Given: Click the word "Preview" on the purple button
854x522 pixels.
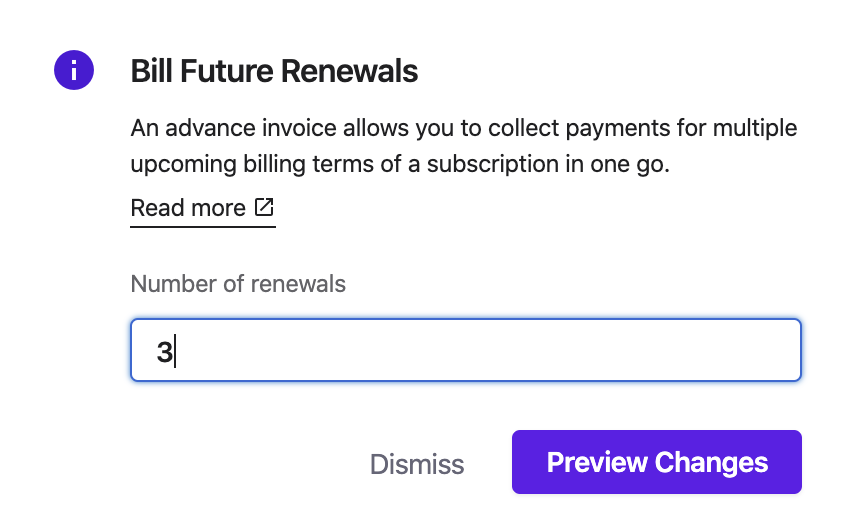Looking at the screenshot, I should point(597,462).
